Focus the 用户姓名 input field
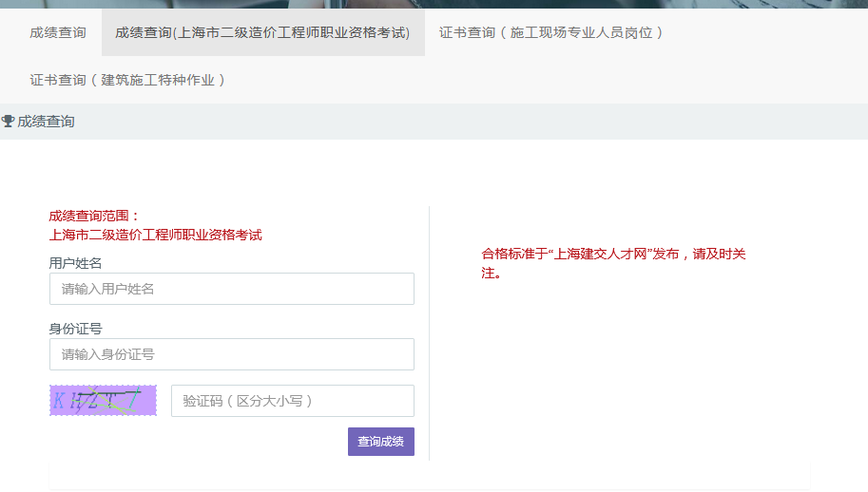868x492 pixels. pyautogui.click(x=231, y=289)
